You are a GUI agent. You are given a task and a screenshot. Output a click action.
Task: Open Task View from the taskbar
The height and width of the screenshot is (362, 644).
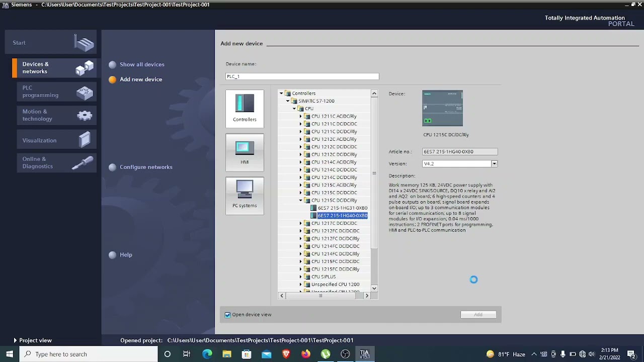pos(187,354)
